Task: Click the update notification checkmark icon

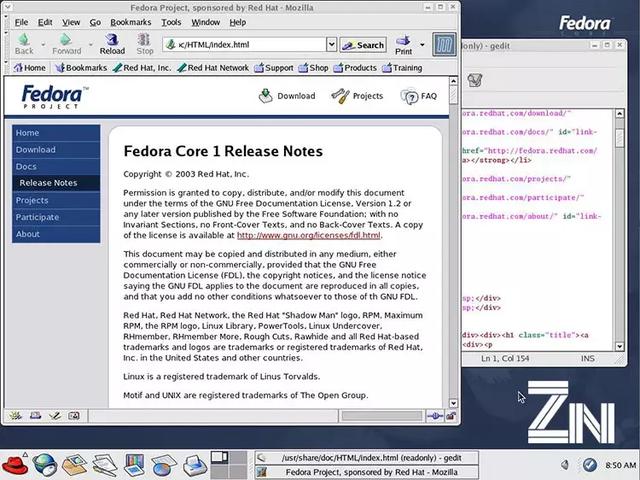Action: click(x=589, y=464)
